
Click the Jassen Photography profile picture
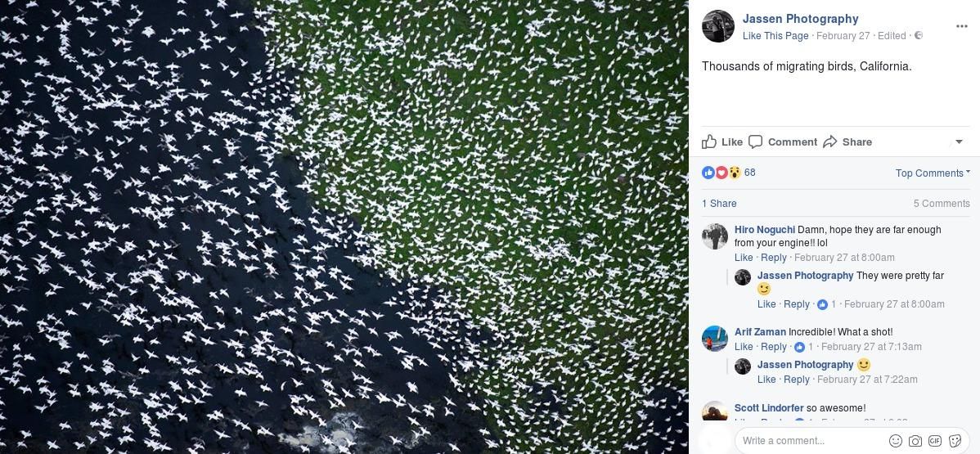(x=718, y=26)
